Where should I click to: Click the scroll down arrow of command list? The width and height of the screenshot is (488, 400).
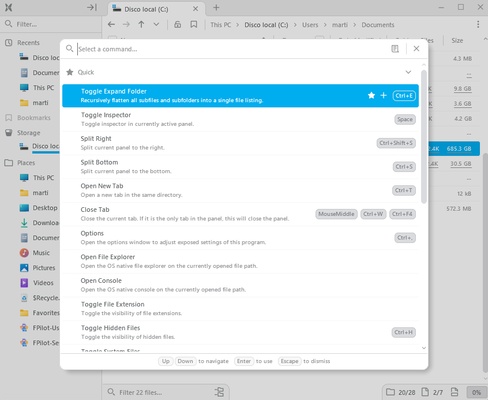click(x=424, y=348)
